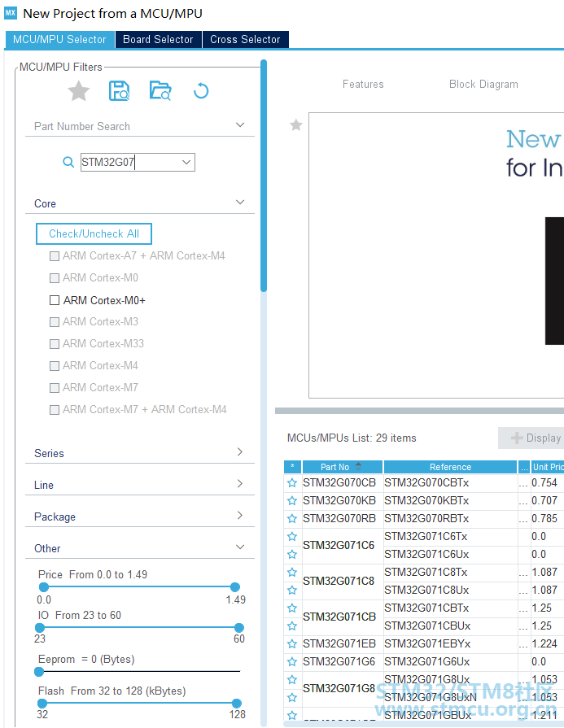Switch to the Board Selector tab
The width and height of the screenshot is (564, 728).
point(158,40)
